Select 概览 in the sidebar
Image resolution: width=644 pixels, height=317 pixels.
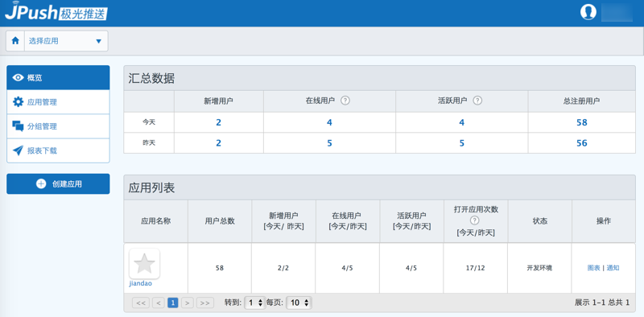[58, 77]
